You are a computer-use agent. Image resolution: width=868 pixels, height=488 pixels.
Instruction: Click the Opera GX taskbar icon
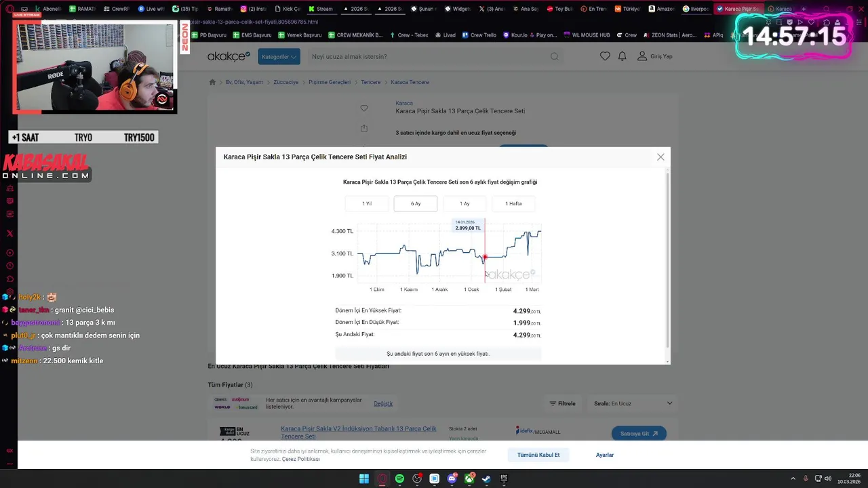(382, 479)
